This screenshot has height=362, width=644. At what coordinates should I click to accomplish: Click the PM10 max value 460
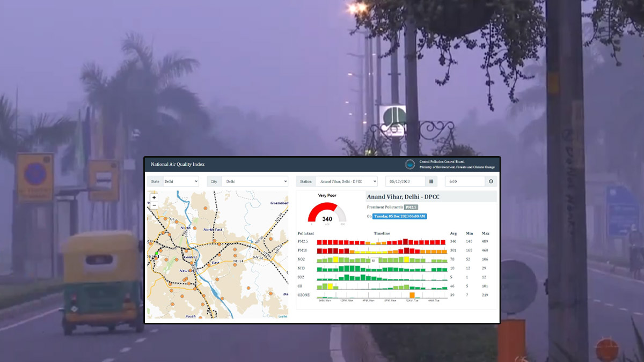(x=485, y=250)
